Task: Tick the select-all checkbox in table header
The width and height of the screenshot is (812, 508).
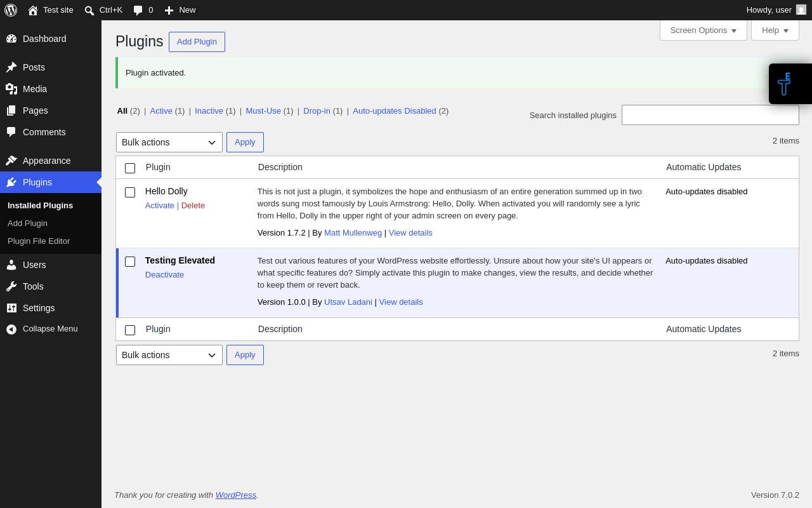Action: click(x=130, y=168)
